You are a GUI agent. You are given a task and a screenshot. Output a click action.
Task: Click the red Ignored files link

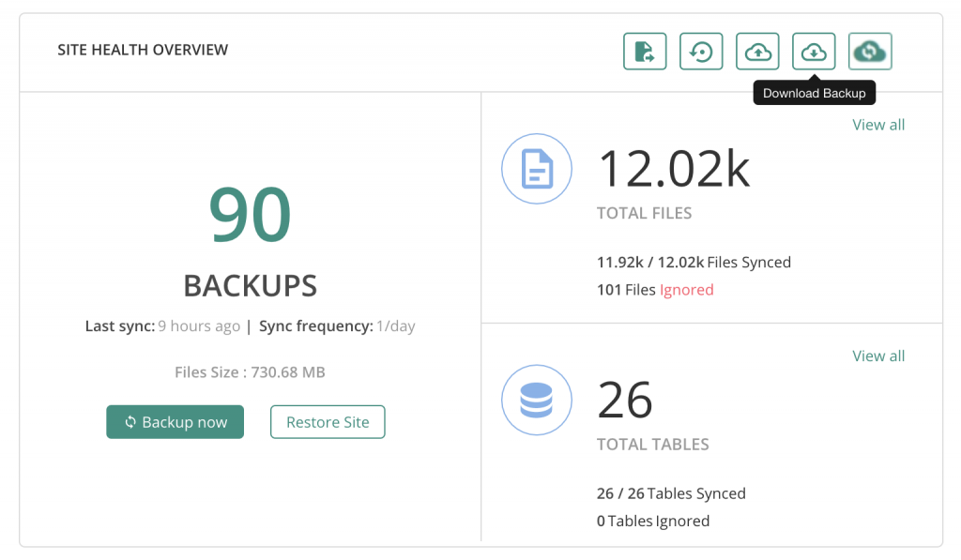pos(686,290)
